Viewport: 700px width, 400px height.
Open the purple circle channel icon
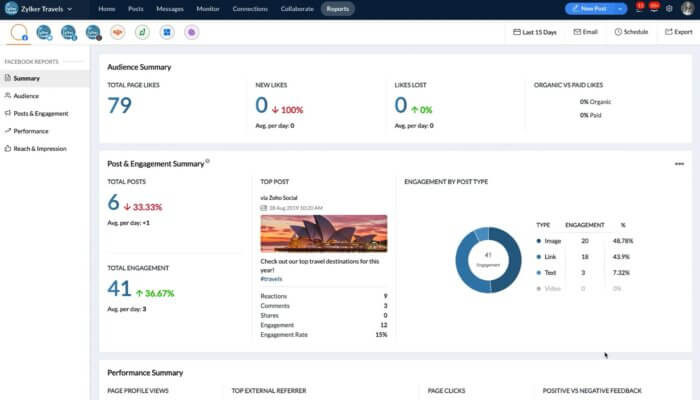click(x=191, y=32)
